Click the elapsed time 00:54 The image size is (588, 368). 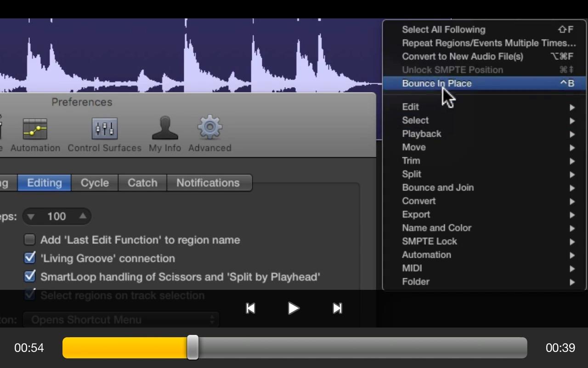click(x=29, y=348)
